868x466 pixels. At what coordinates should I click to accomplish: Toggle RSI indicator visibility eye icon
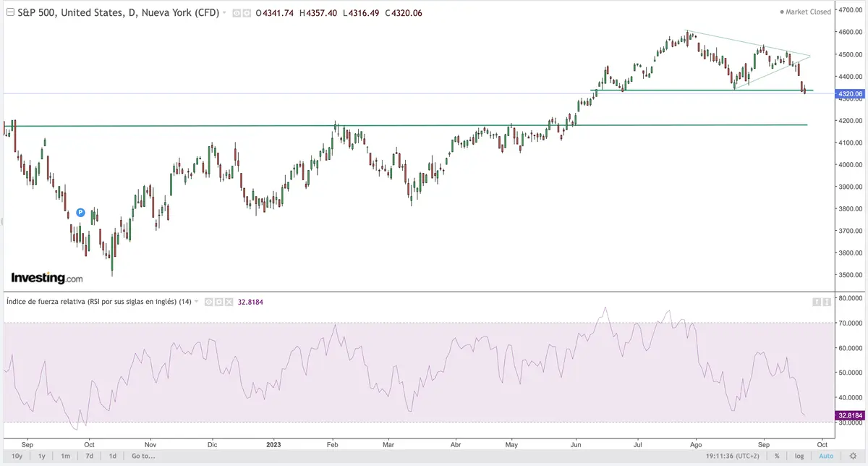(208, 302)
